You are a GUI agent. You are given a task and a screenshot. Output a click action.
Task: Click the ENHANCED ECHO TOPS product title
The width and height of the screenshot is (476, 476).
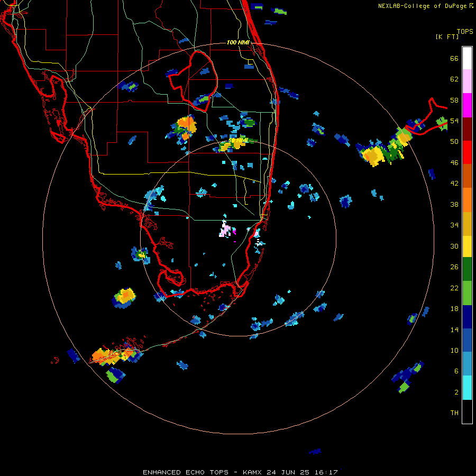click(x=186, y=472)
